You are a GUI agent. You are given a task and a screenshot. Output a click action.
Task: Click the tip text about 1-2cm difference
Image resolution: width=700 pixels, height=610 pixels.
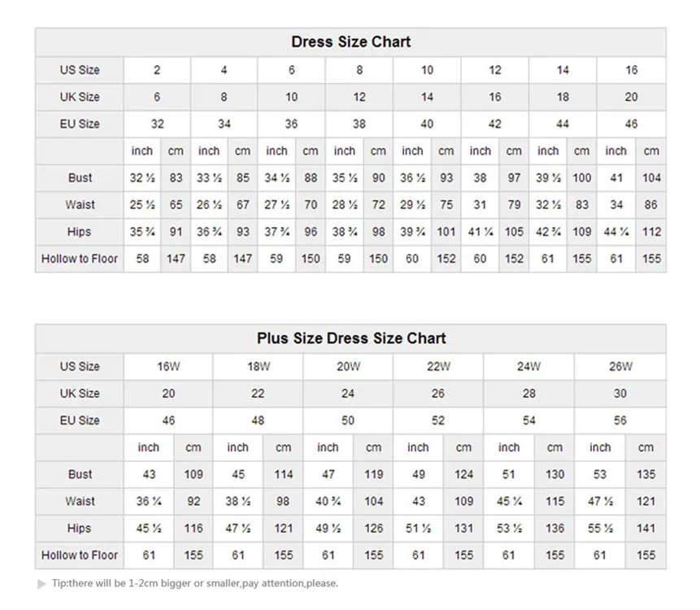click(x=195, y=583)
